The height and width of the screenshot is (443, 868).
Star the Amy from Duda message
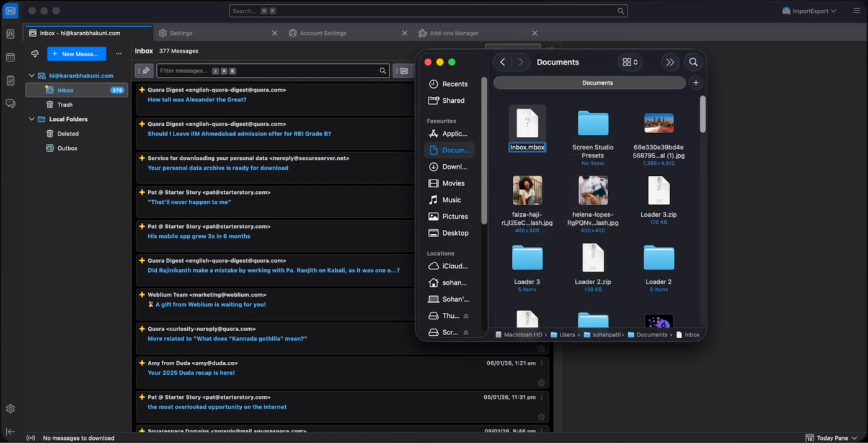[x=541, y=383]
